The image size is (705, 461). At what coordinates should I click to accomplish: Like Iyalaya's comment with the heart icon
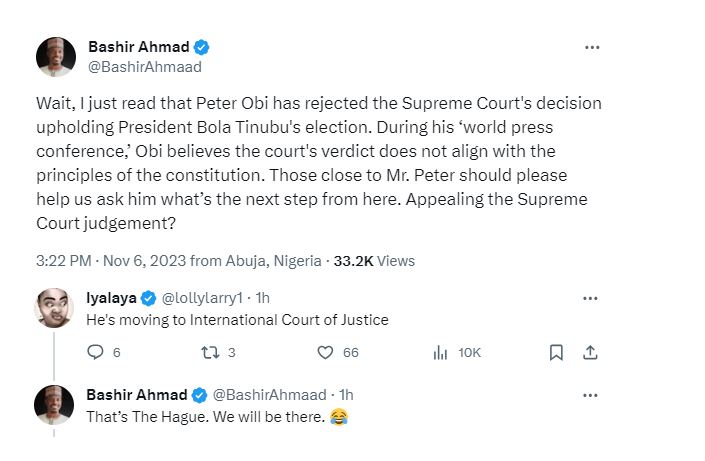pos(325,352)
